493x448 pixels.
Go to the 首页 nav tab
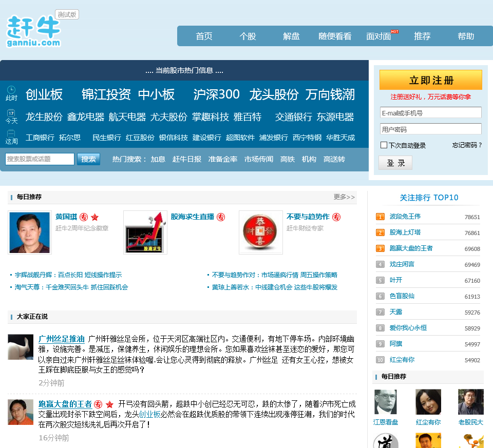(x=204, y=36)
